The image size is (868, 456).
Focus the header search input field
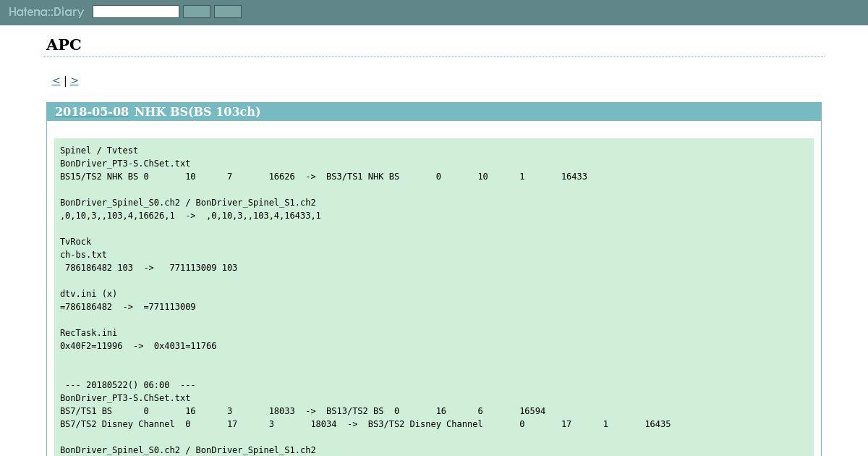[x=136, y=12]
